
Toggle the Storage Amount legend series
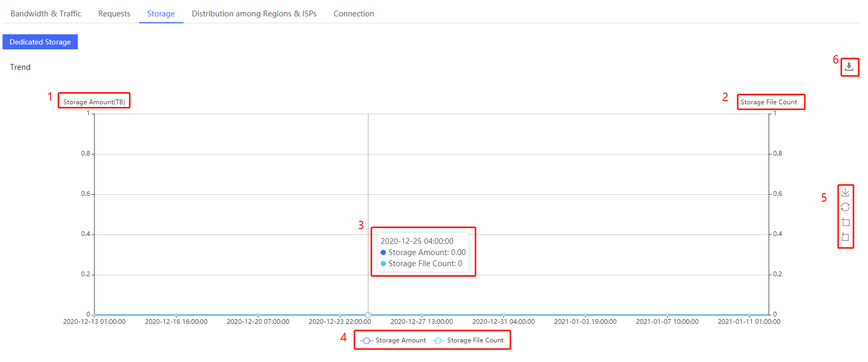coord(393,340)
